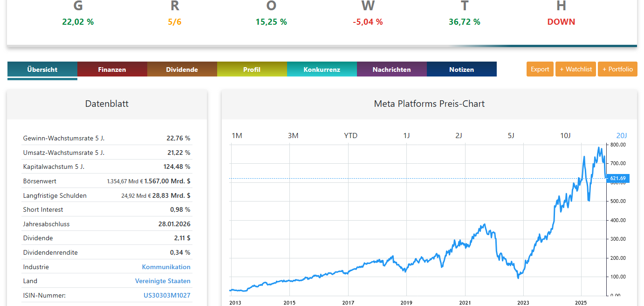Image resolution: width=644 pixels, height=306 pixels.
Task: Switch chart to 1J range
Action: click(406, 136)
